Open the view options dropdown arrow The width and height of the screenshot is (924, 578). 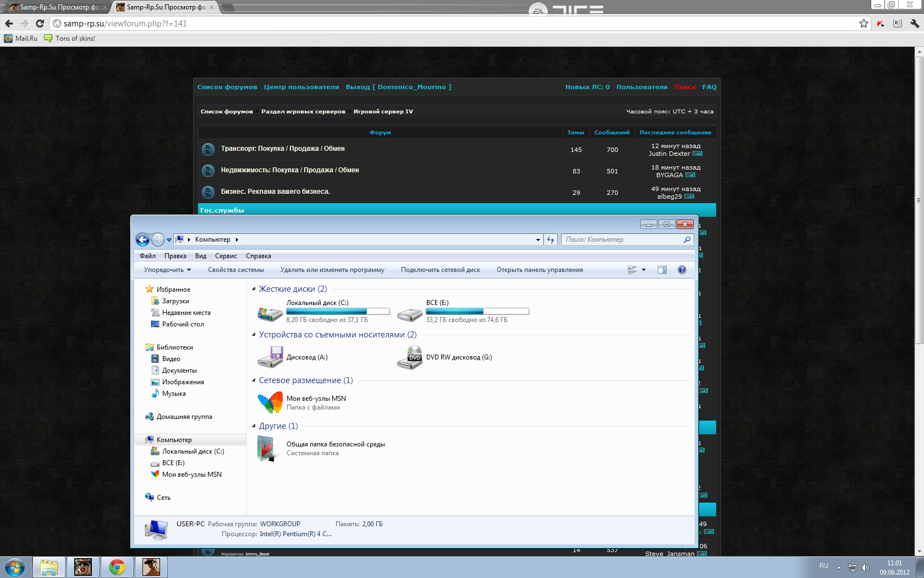(643, 270)
